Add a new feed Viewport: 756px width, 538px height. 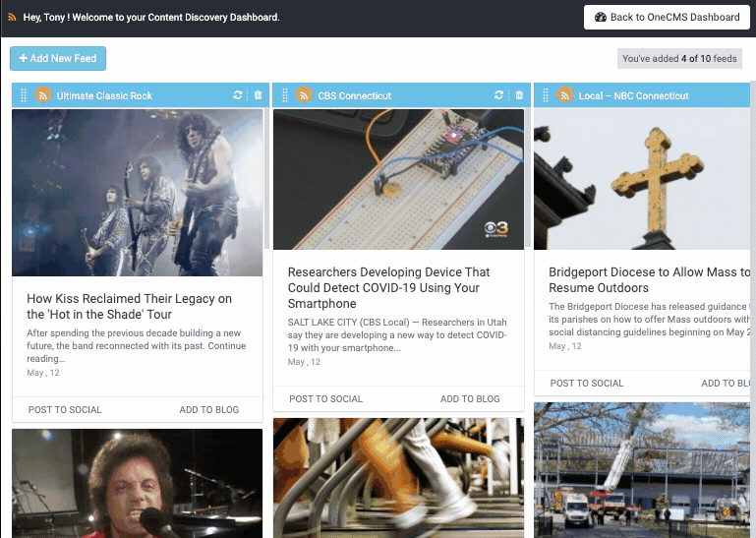[x=58, y=58]
